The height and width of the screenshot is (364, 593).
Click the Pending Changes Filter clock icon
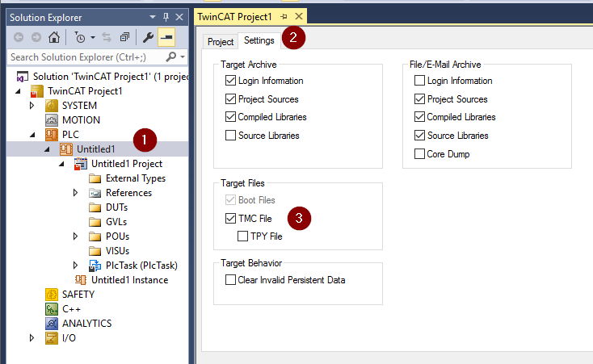point(80,37)
